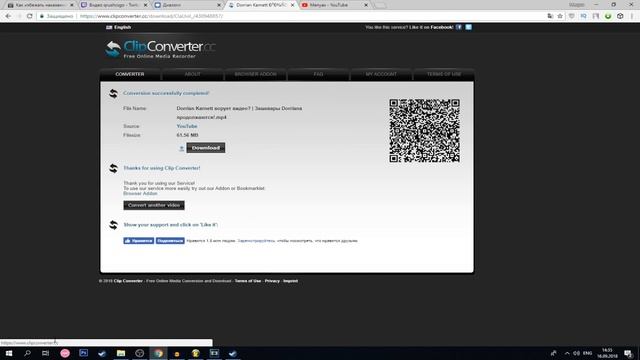Open the pink round taskbar app
This screenshot has height=360, width=640.
[65, 353]
